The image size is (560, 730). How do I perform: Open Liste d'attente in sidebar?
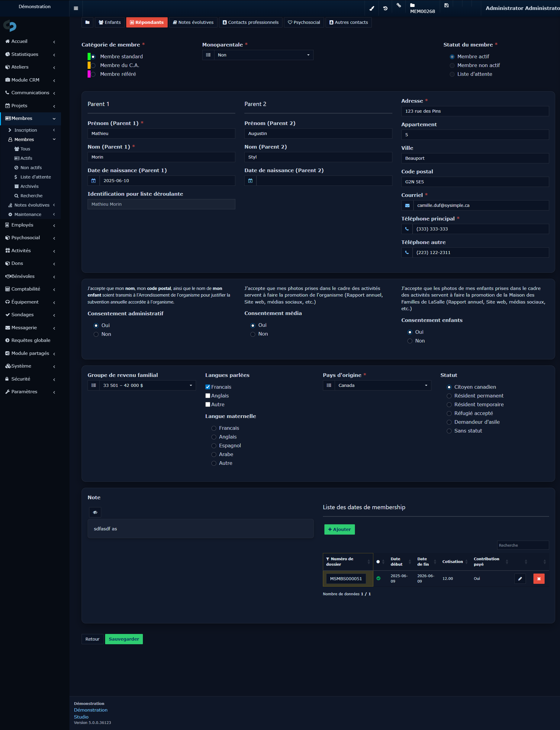coord(33,177)
